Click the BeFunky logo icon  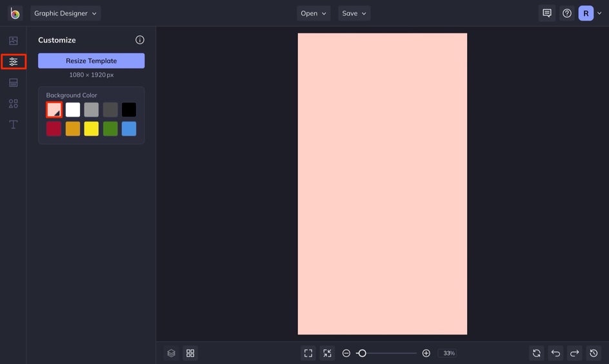pyautogui.click(x=15, y=13)
